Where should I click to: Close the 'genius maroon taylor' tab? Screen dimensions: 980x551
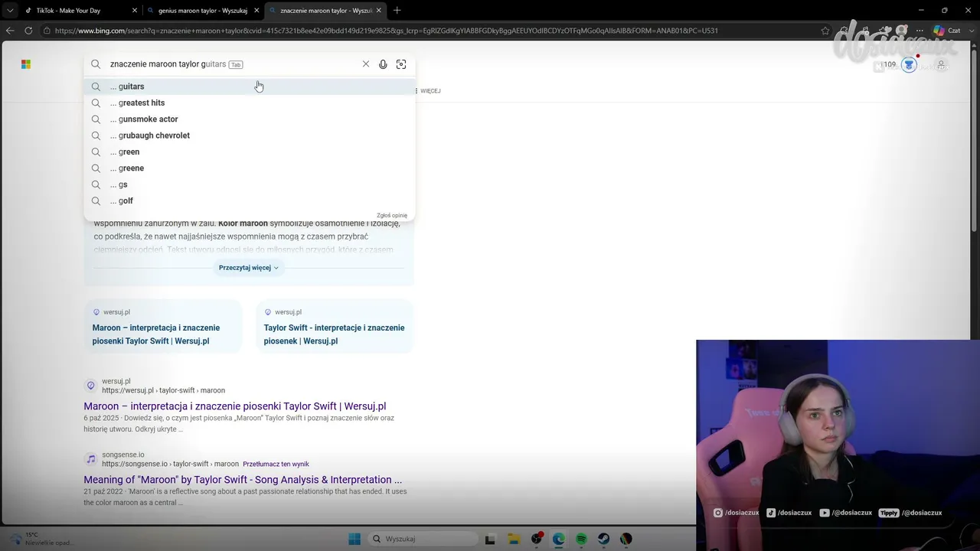tap(256, 11)
